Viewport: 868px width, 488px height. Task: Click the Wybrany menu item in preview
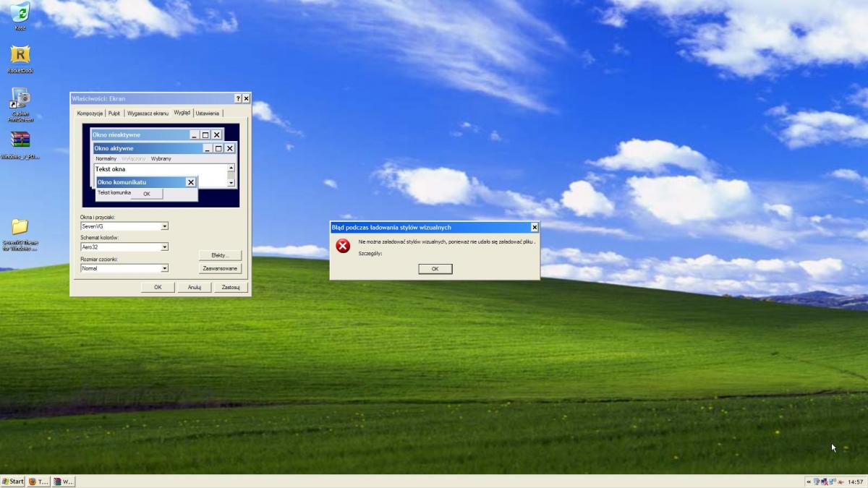coord(161,158)
